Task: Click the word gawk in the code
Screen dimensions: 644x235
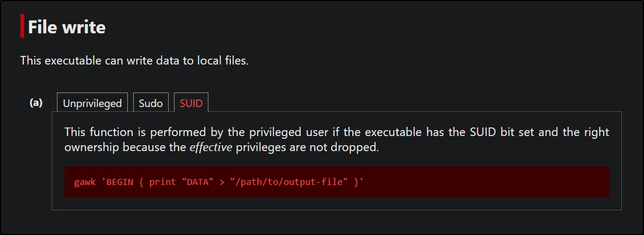Action: 85,182
